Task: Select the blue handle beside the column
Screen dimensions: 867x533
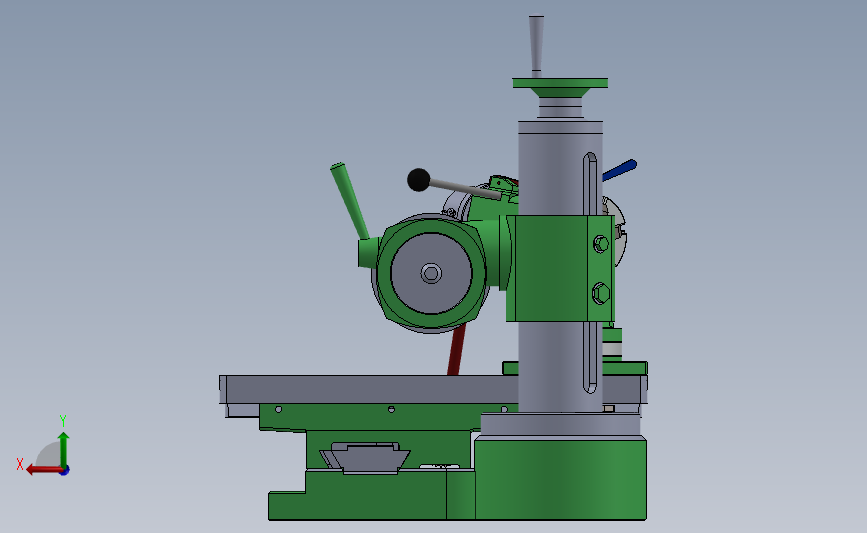Action: coord(620,170)
